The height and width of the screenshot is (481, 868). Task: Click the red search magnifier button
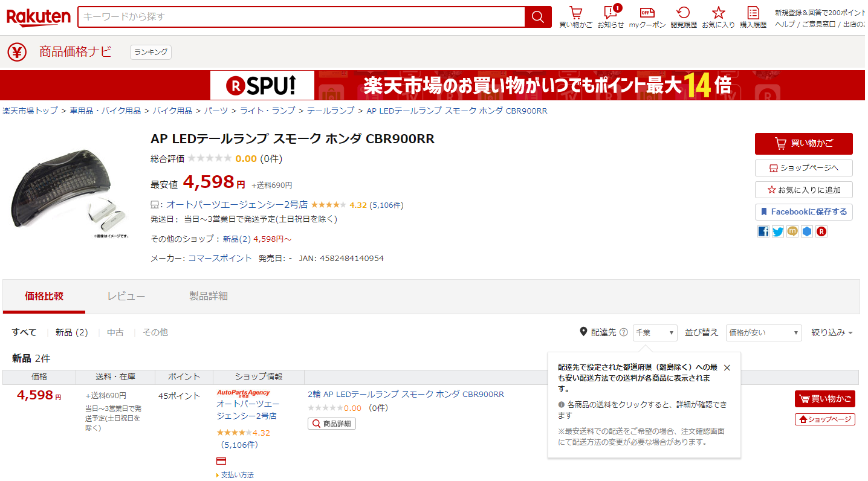[x=538, y=17]
